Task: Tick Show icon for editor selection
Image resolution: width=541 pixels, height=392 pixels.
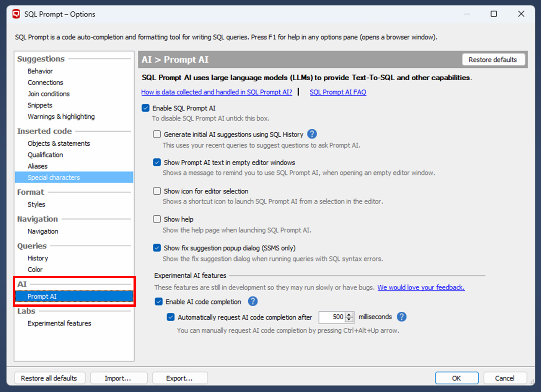Action: pyautogui.click(x=157, y=191)
